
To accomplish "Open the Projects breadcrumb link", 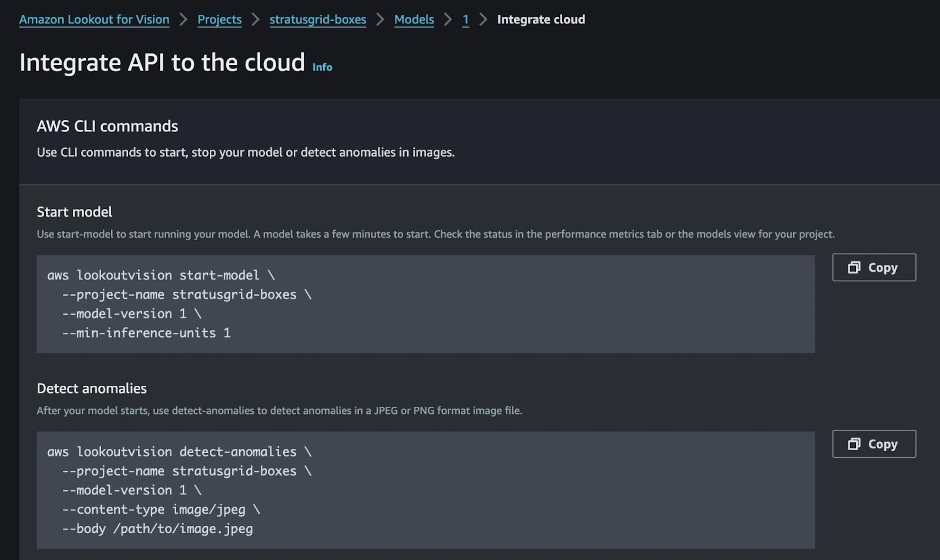I will (x=219, y=19).
